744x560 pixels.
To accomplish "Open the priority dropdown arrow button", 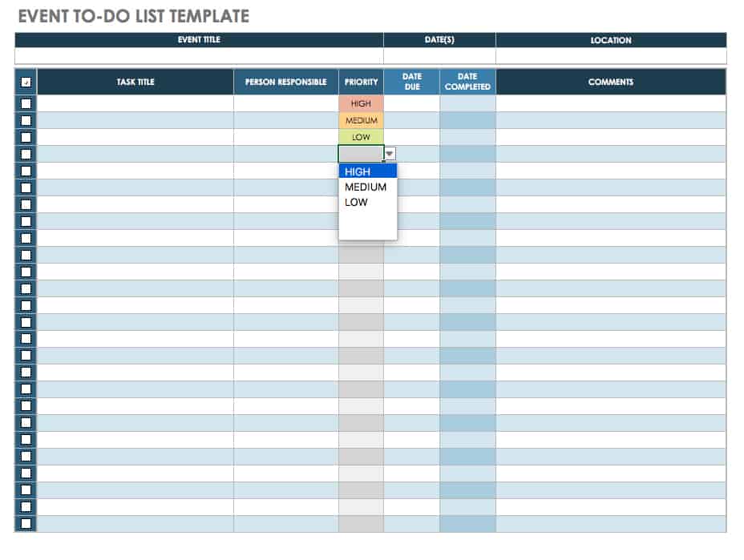I will point(390,154).
